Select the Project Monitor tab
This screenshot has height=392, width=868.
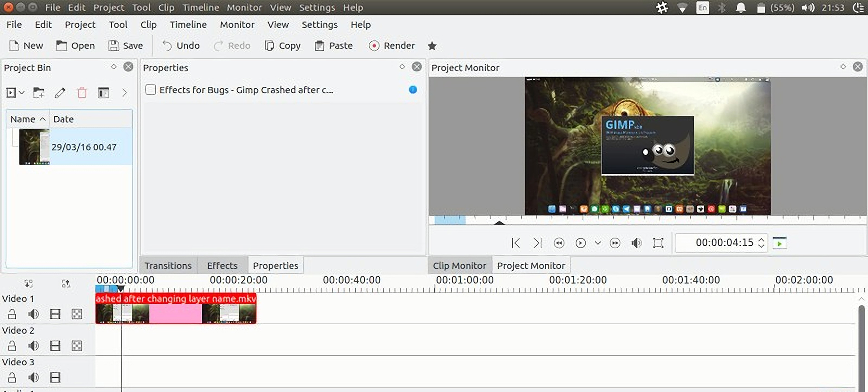(531, 266)
